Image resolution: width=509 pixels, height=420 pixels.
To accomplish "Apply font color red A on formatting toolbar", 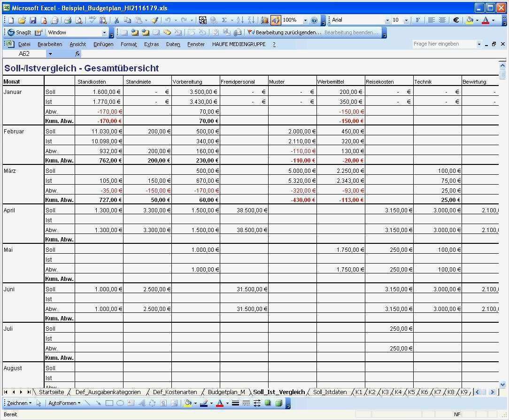I will [486, 20].
